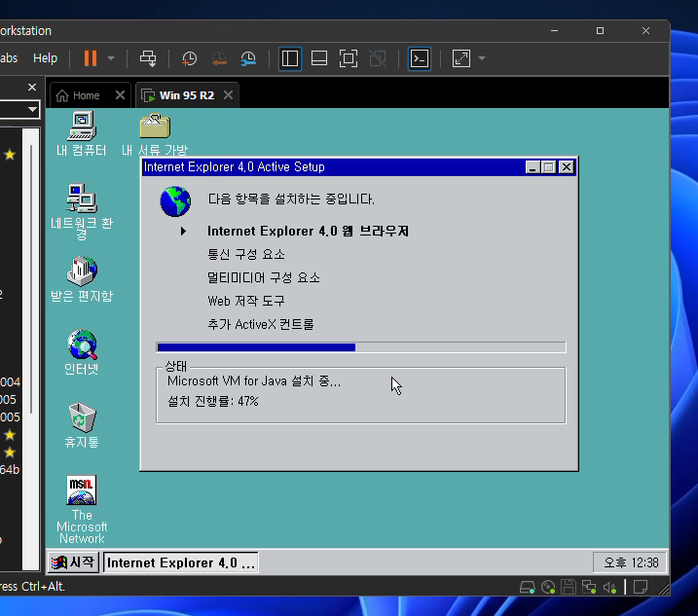Select the 인터넷 desktop icon
Image resolution: width=698 pixels, height=616 pixels.
[82, 352]
